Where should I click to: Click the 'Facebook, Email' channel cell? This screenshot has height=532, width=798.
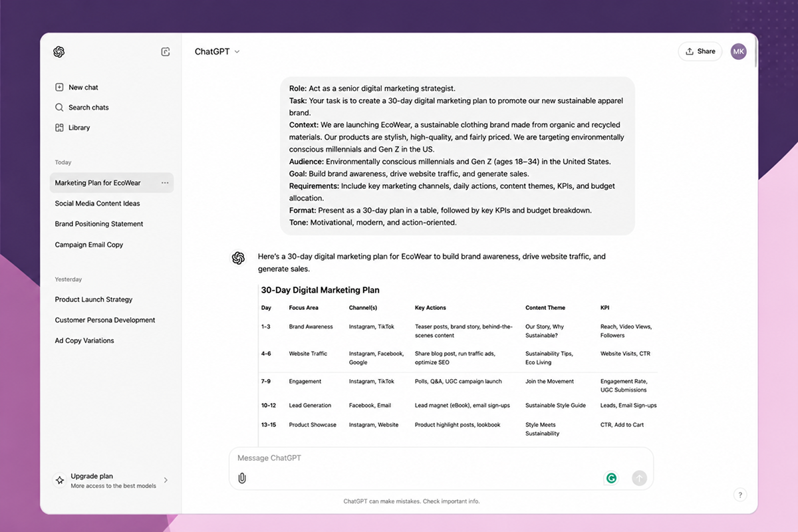click(x=370, y=406)
